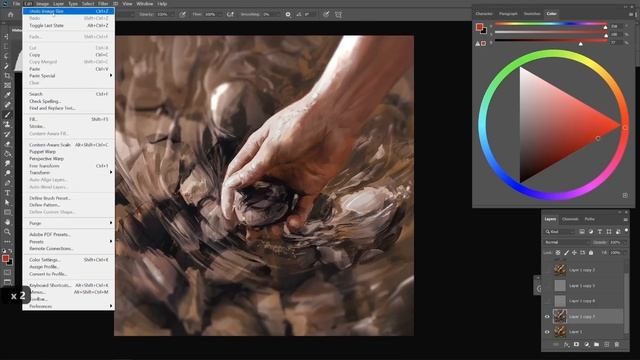Open the Edit Toolbar three-dots button

click(x=7, y=242)
